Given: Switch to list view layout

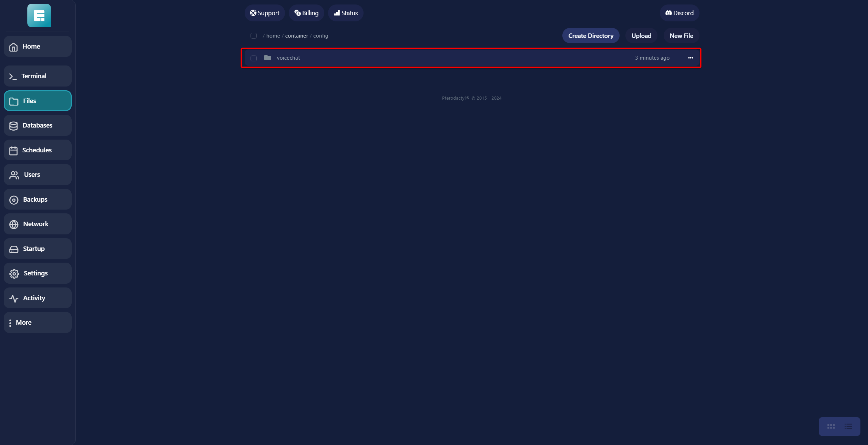Looking at the screenshot, I should point(848,426).
